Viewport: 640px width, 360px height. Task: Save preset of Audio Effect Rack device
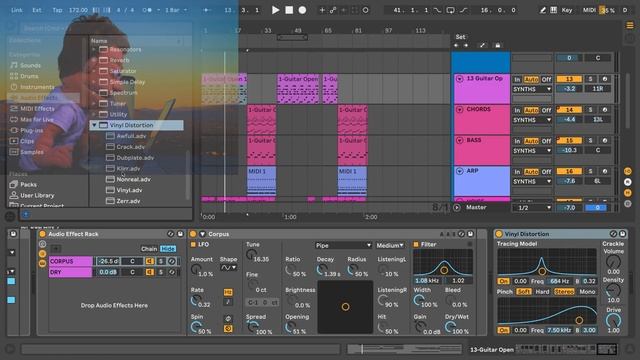click(180, 234)
